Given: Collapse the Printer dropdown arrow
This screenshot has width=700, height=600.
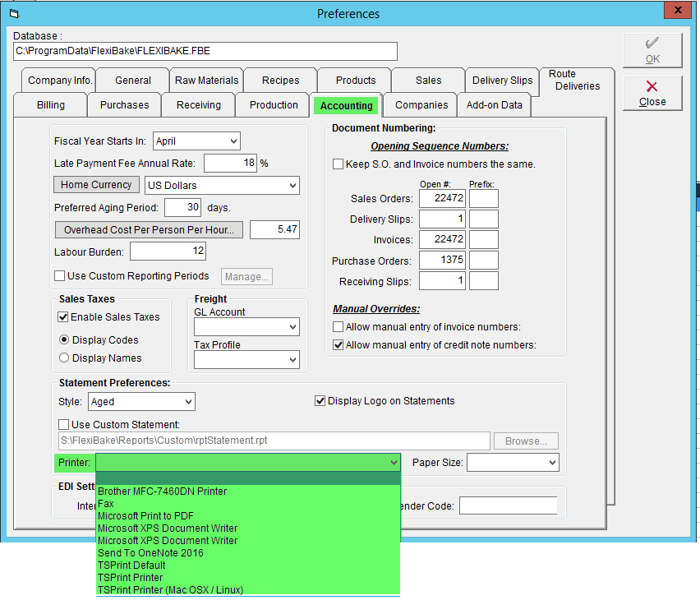Looking at the screenshot, I should pos(394,463).
